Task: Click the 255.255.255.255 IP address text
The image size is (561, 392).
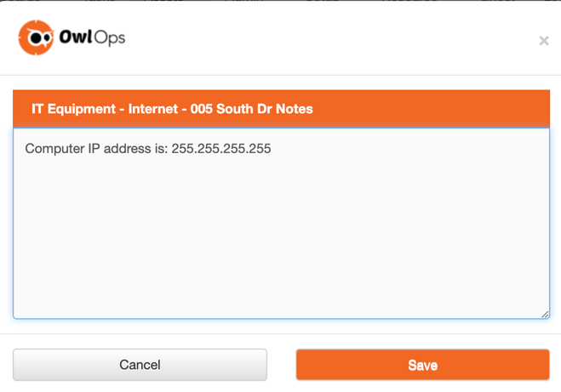Action: click(x=221, y=149)
